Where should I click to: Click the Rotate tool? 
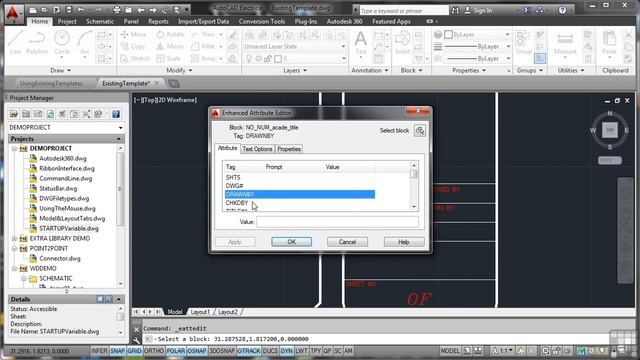tap(170, 35)
